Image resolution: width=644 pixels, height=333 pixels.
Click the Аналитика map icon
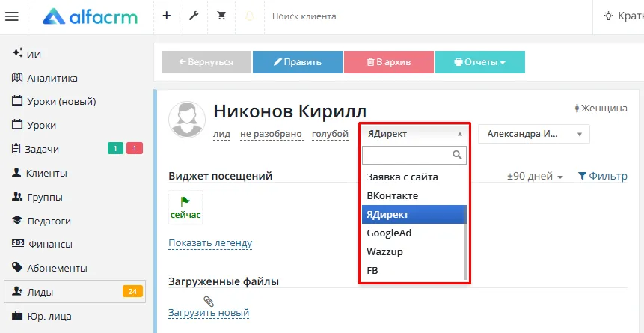coord(17,77)
